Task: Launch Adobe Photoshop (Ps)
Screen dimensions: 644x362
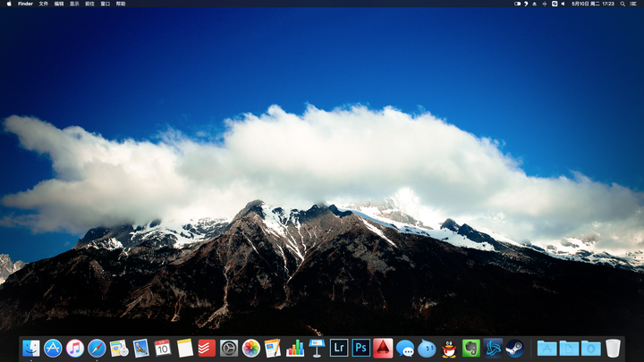Action: 361,348
